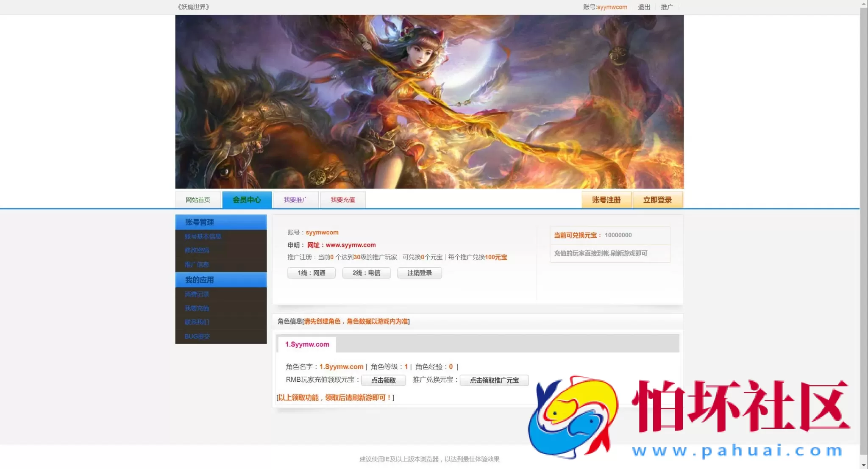Select 2线：电信 server line
The image size is (868, 469).
(366, 273)
